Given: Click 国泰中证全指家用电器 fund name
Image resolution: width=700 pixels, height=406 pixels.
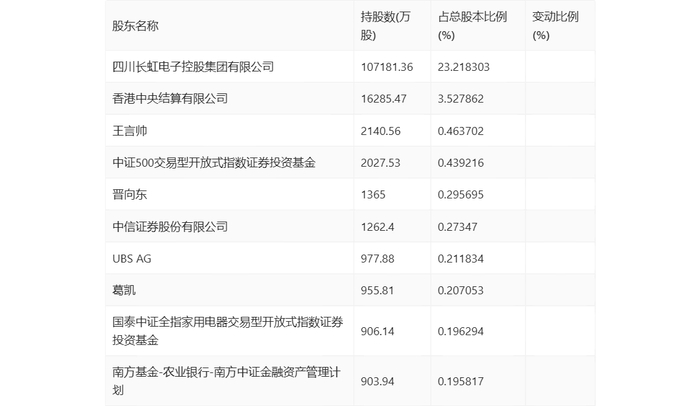Looking at the screenshot, I should click(x=228, y=331).
